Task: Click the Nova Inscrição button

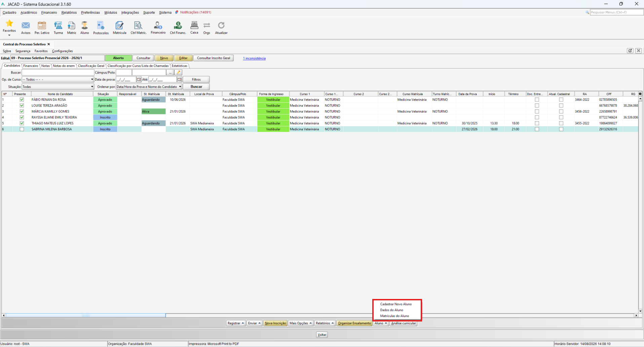Action: [x=275, y=323]
